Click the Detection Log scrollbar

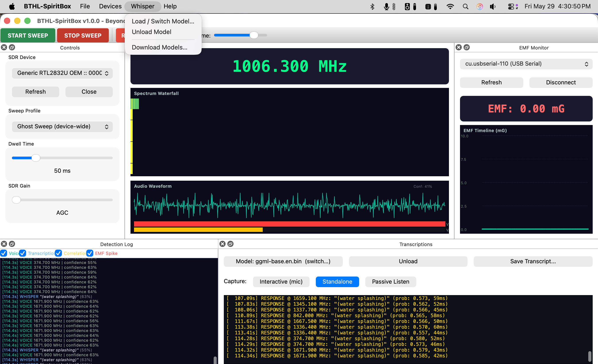[215, 360]
